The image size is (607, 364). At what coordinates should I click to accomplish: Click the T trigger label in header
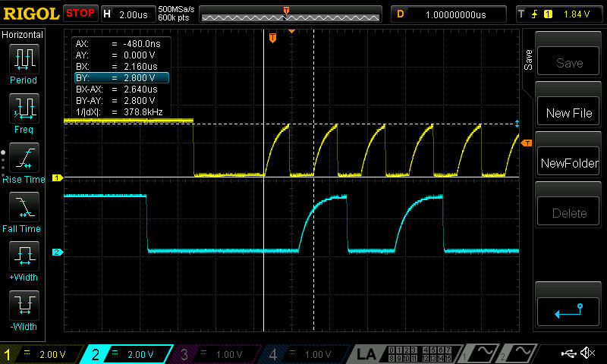pyautogui.click(x=521, y=14)
